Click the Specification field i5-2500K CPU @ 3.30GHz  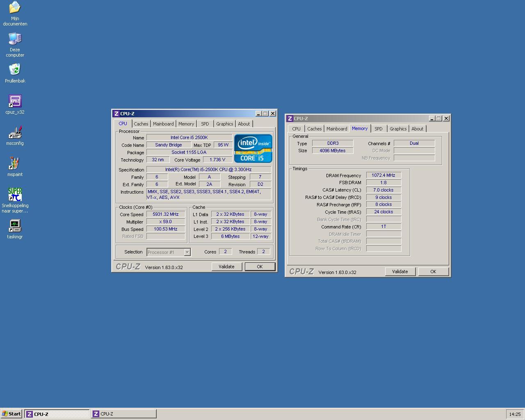[208, 169]
